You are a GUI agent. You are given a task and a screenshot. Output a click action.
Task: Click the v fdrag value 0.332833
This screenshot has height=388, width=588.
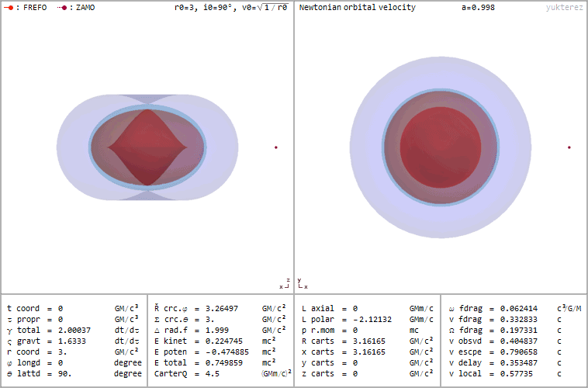click(x=519, y=320)
